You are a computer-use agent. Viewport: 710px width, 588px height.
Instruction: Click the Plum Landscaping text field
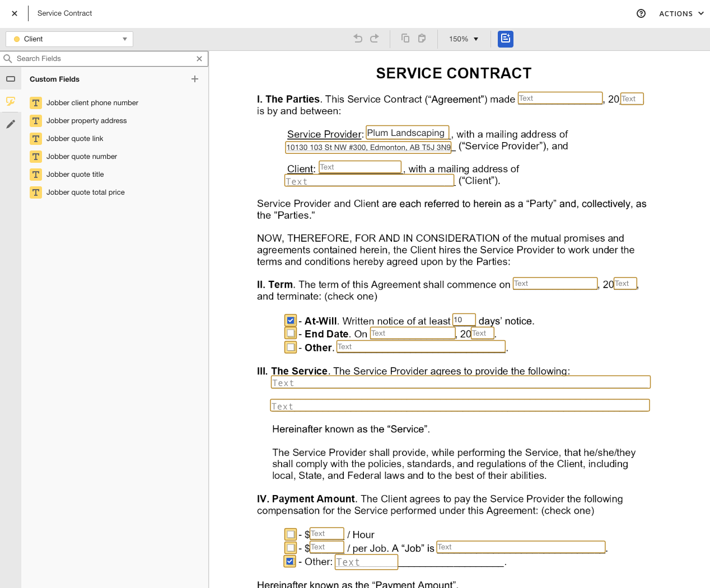click(x=407, y=133)
